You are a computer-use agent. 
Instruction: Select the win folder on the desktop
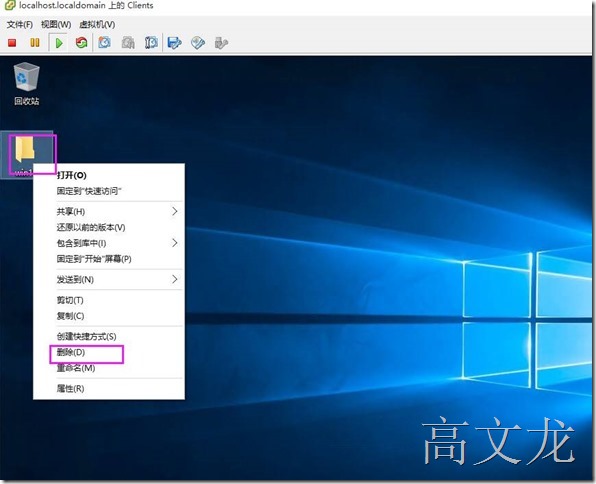pyautogui.click(x=26, y=155)
